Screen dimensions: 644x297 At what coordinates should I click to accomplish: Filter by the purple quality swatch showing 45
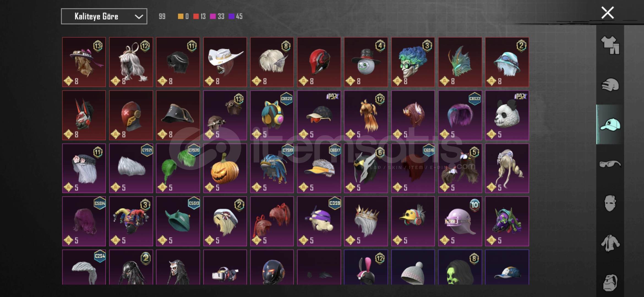[231, 16]
